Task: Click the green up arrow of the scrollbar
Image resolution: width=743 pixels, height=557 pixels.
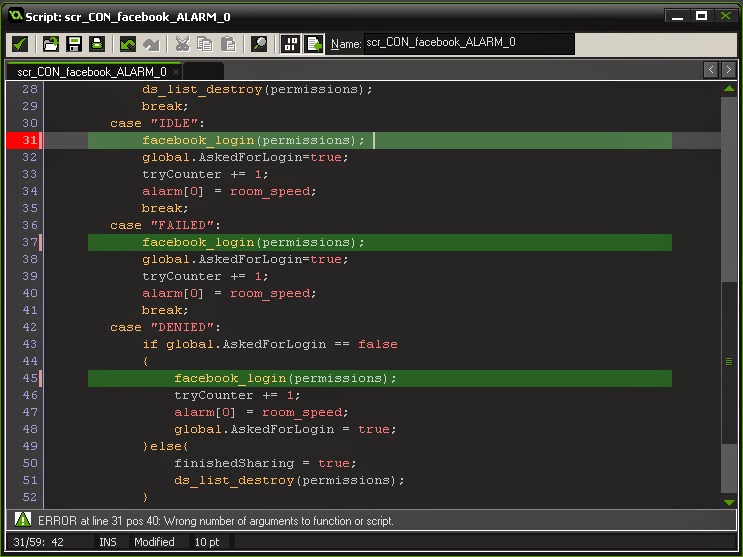Action: (x=729, y=89)
